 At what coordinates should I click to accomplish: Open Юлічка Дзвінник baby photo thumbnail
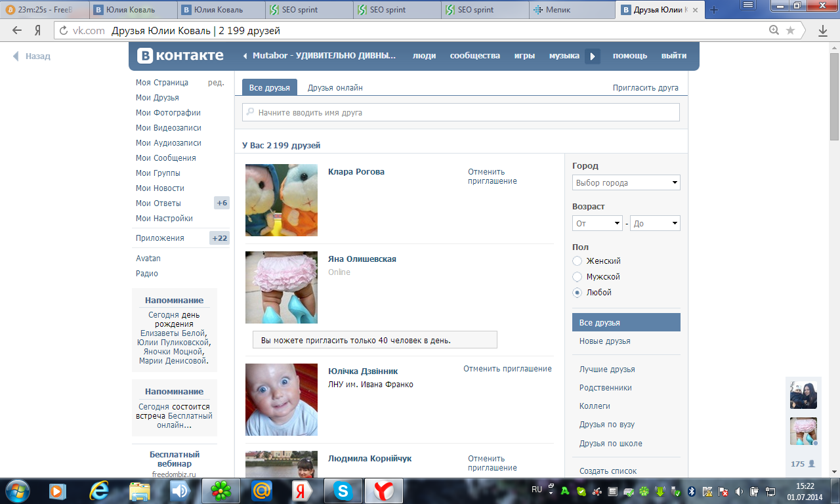pos(282,400)
